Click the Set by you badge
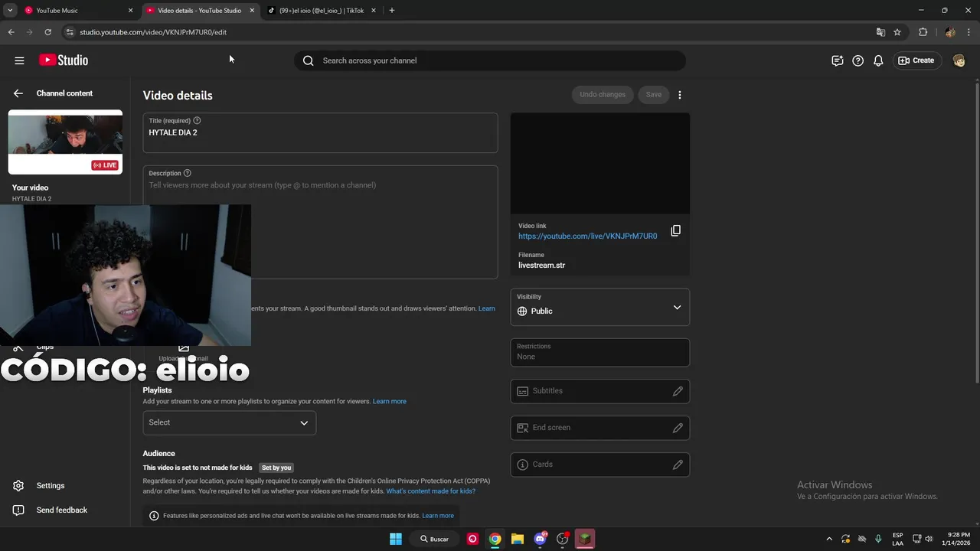Viewport: 980px width, 551px height. point(276,468)
